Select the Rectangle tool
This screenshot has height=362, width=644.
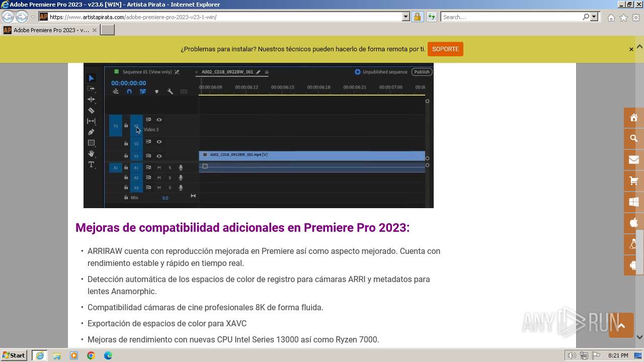click(x=91, y=143)
